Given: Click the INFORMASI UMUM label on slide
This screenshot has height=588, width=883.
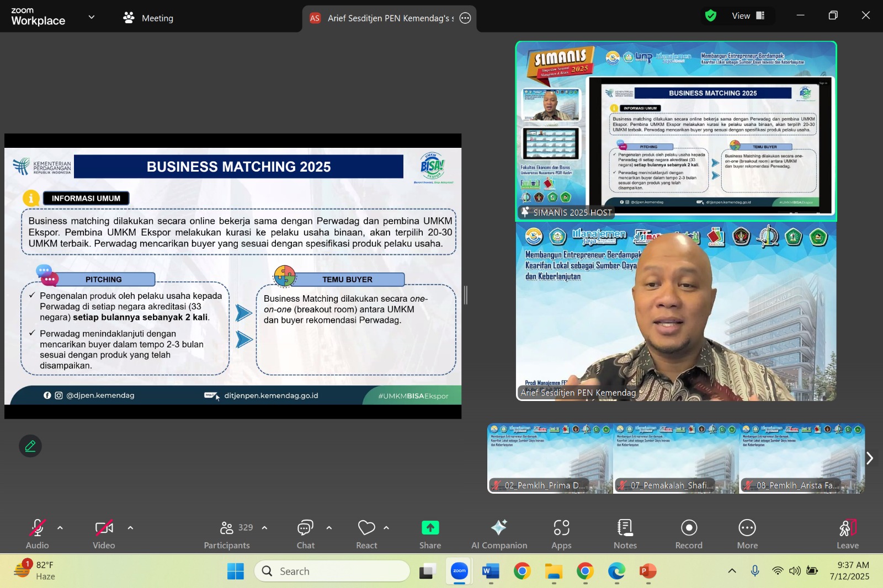Looking at the screenshot, I should (86, 199).
